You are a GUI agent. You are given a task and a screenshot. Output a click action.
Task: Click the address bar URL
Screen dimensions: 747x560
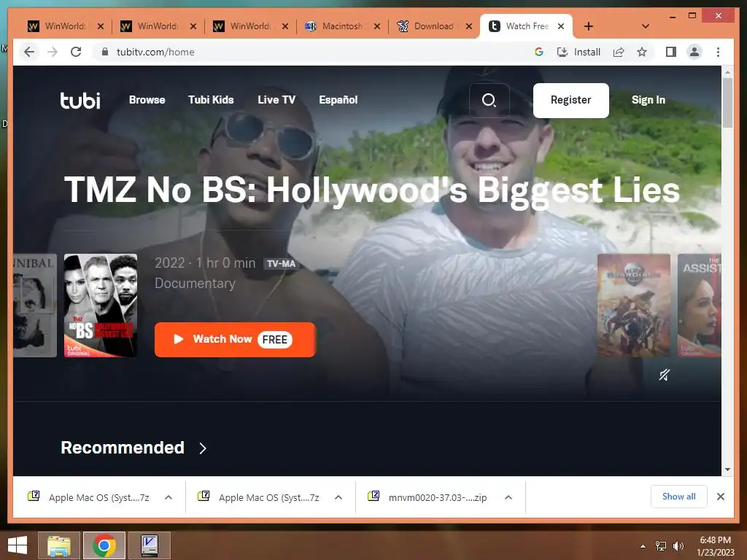tap(155, 52)
